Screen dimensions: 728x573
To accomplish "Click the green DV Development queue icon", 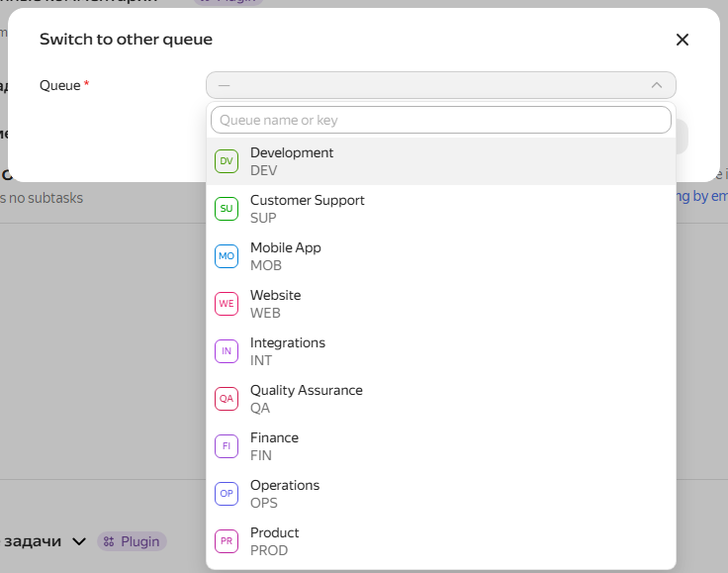I will point(227,161).
